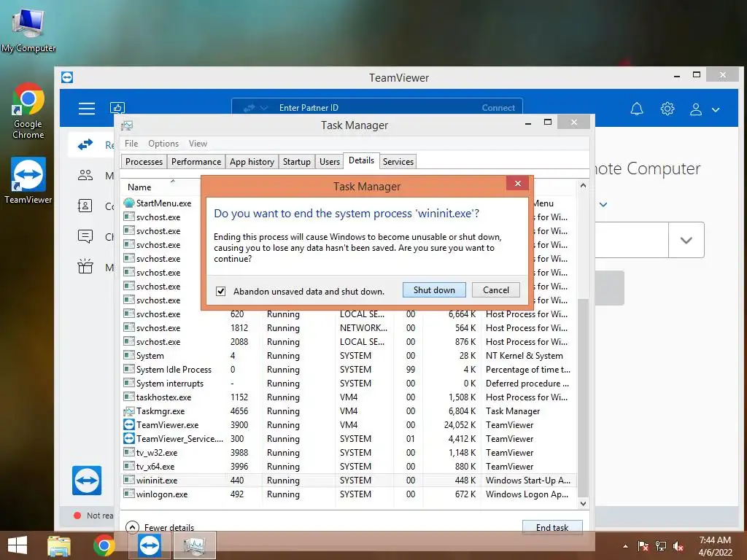Open TeamViewer notifications bell
The width and height of the screenshot is (747, 560).
(x=636, y=109)
